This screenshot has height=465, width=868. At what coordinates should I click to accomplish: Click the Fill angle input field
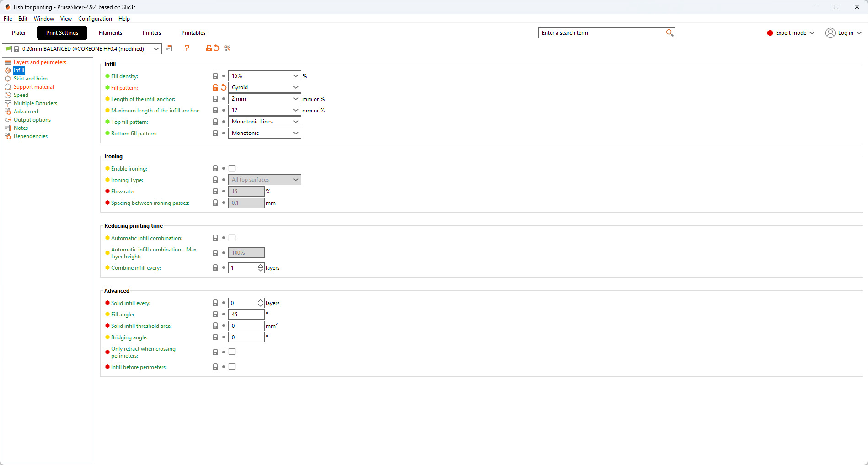[246, 314]
